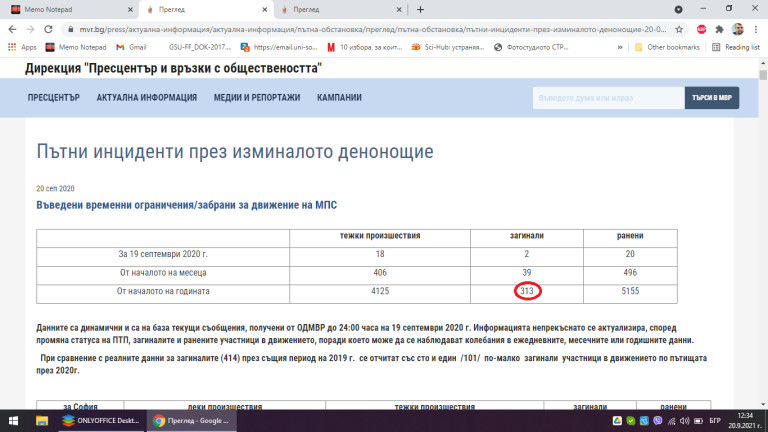Switch to the Memo Notepad tab
This screenshot has height=432, width=768.
click(60, 9)
